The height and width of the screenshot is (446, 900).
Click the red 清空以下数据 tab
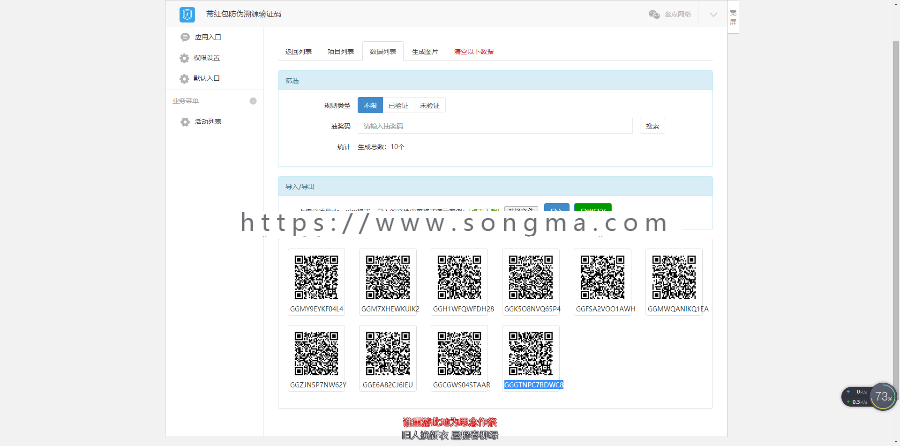(474, 51)
